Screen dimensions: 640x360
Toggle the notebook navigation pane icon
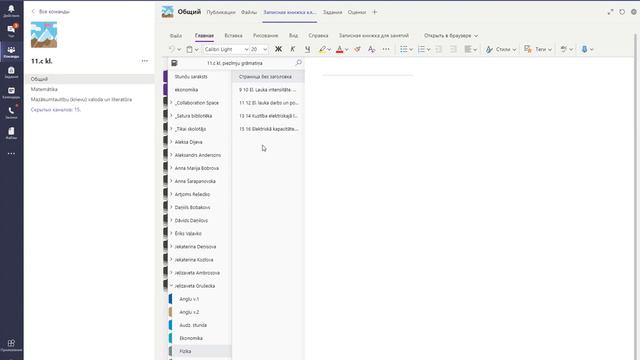pos(174,63)
